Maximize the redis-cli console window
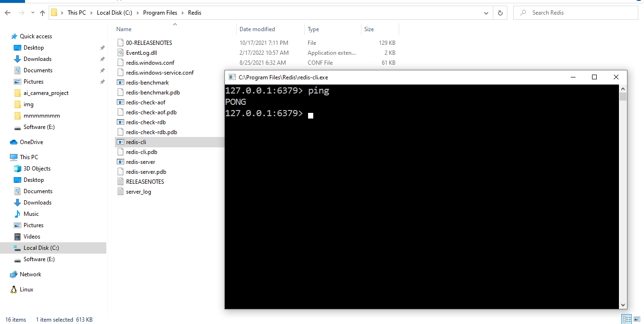The width and height of the screenshot is (644, 324). (x=594, y=77)
